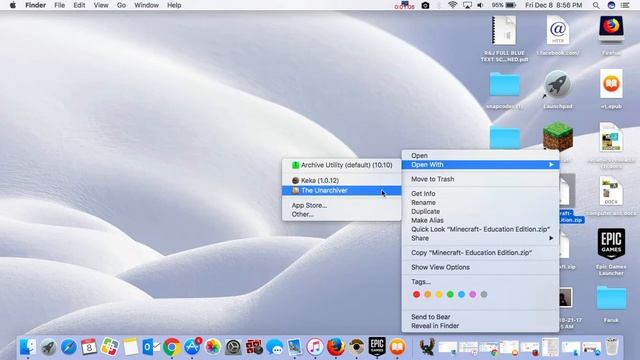Open Firefox in the dock
640x360 pixels.
(336, 347)
